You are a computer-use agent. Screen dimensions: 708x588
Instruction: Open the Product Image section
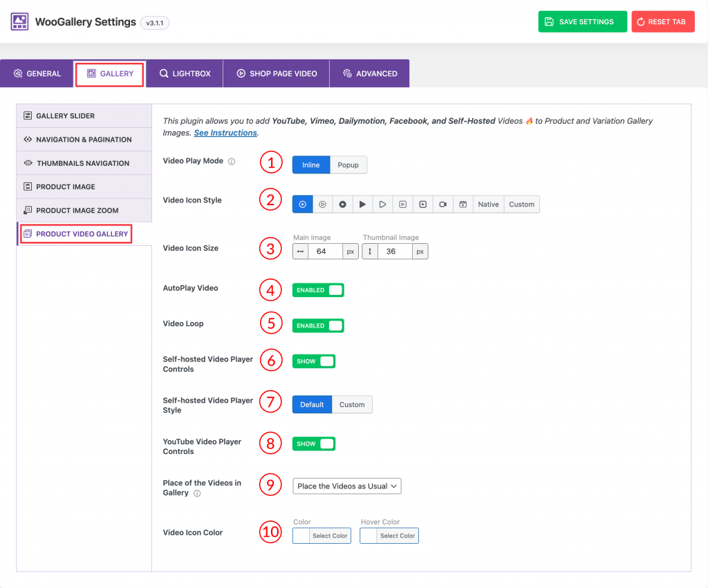pos(84,187)
